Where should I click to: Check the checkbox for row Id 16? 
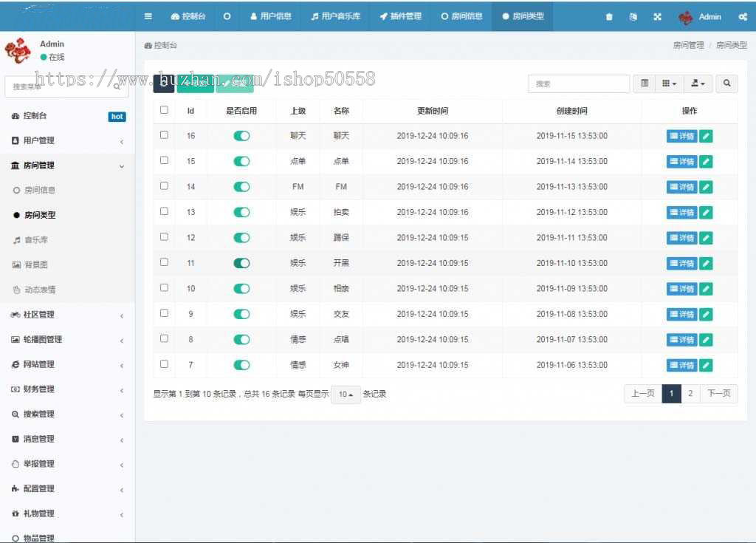coord(164,134)
